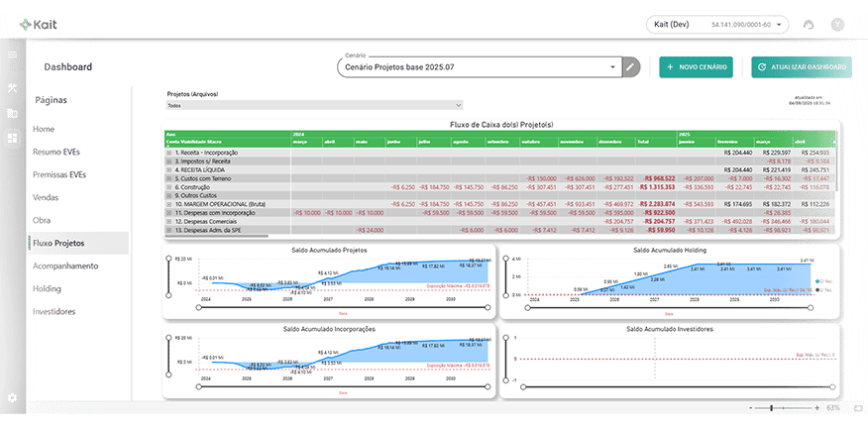This screenshot has height=427, width=868.
Task: Click the zoom in plus icon
Action: coord(816,407)
